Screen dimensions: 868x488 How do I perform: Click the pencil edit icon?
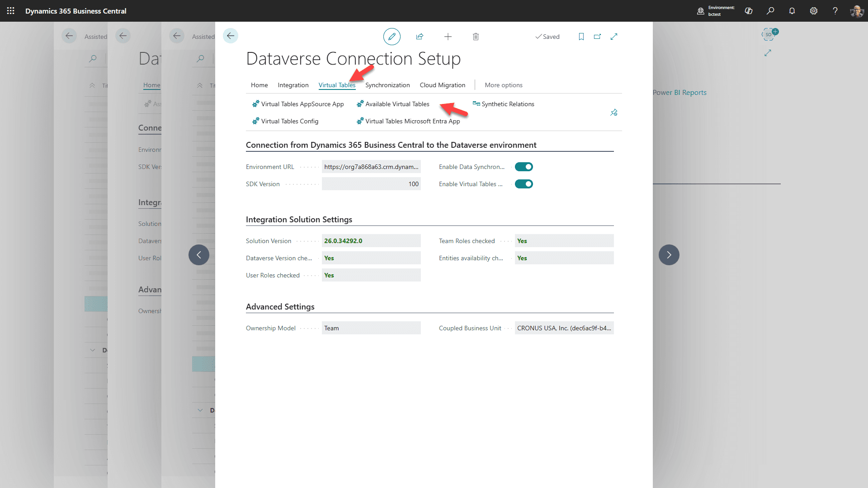tap(392, 37)
